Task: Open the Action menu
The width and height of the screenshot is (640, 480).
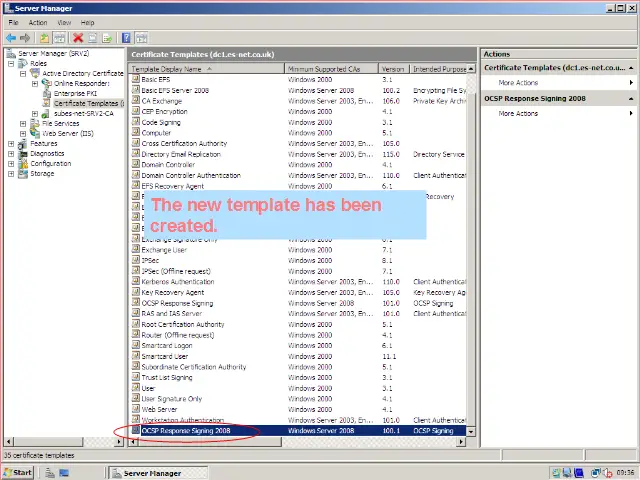Action: [37, 22]
